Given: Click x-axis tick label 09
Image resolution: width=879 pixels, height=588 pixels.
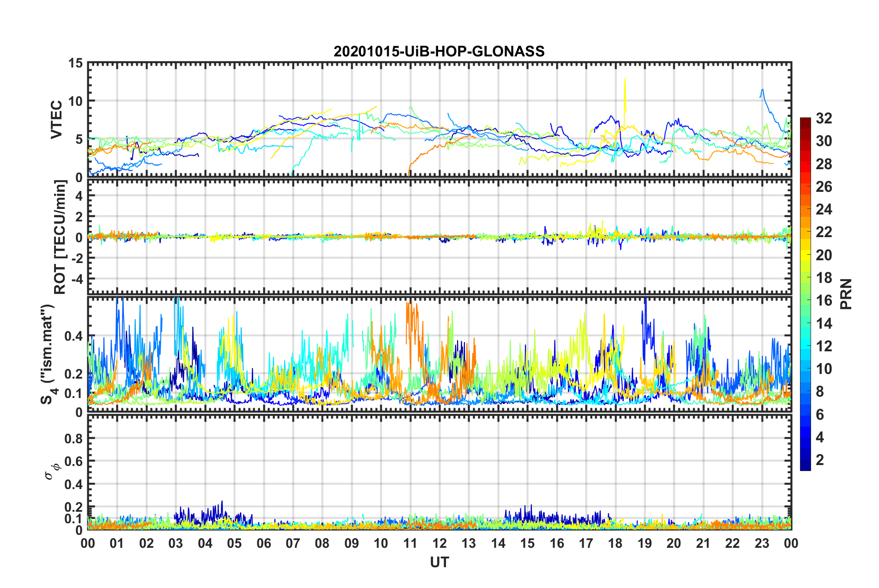Looking at the screenshot, I should point(352,543).
